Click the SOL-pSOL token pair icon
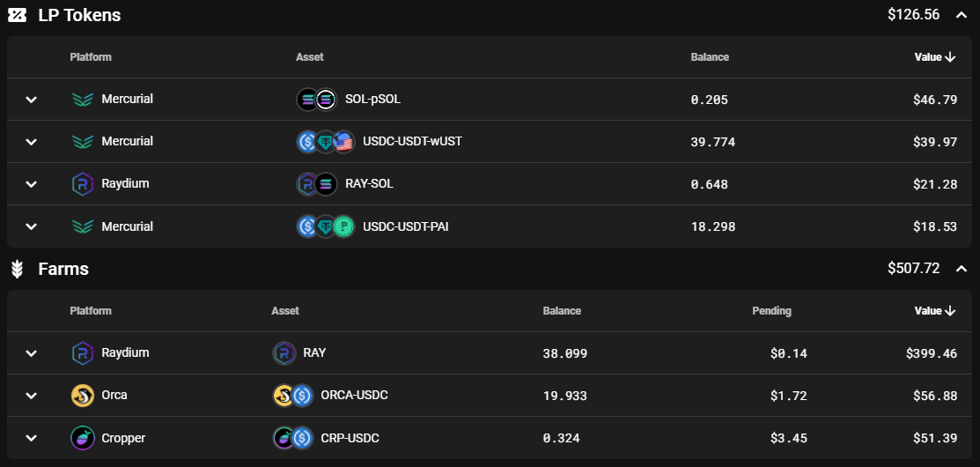 [317, 100]
